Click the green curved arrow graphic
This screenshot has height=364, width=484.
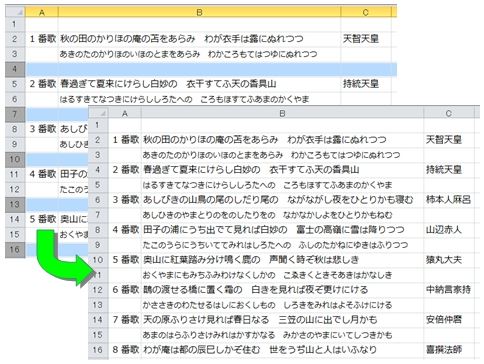pos(63,257)
